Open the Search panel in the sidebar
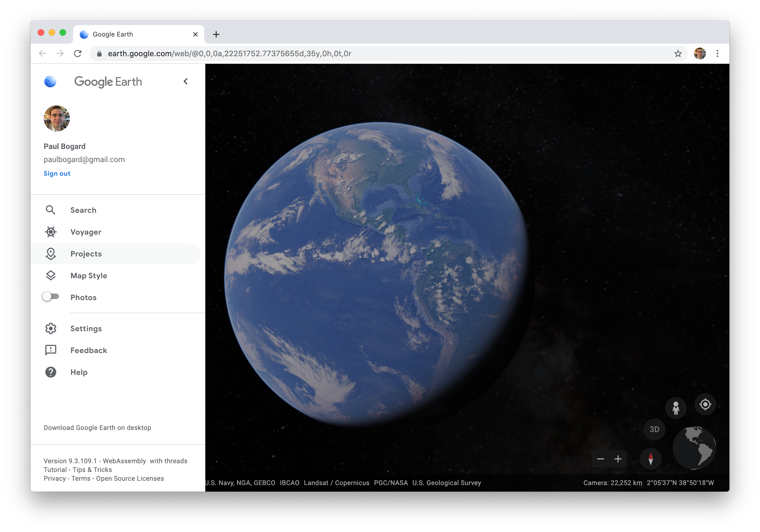This screenshot has height=532, width=760. tap(83, 210)
